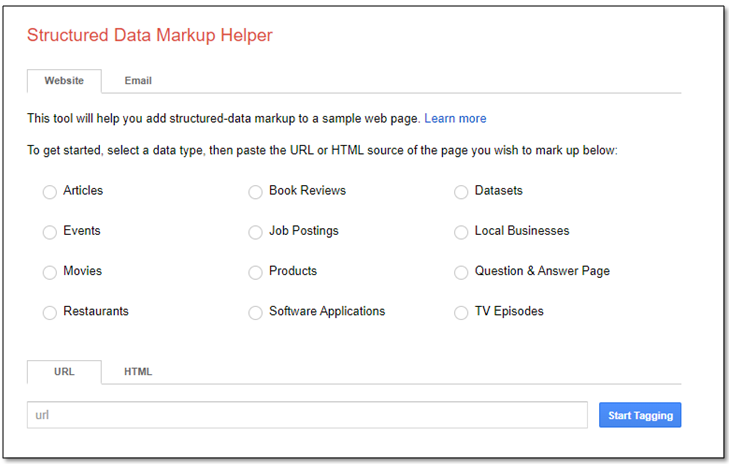Open the Website tab

coord(64,81)
